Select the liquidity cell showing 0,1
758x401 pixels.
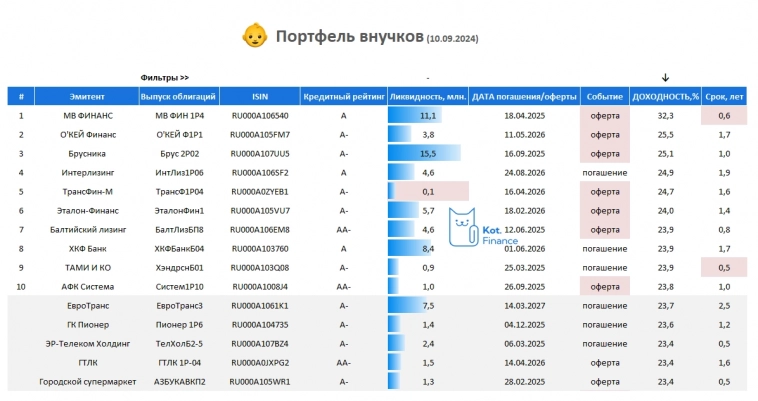coord(428,192)
